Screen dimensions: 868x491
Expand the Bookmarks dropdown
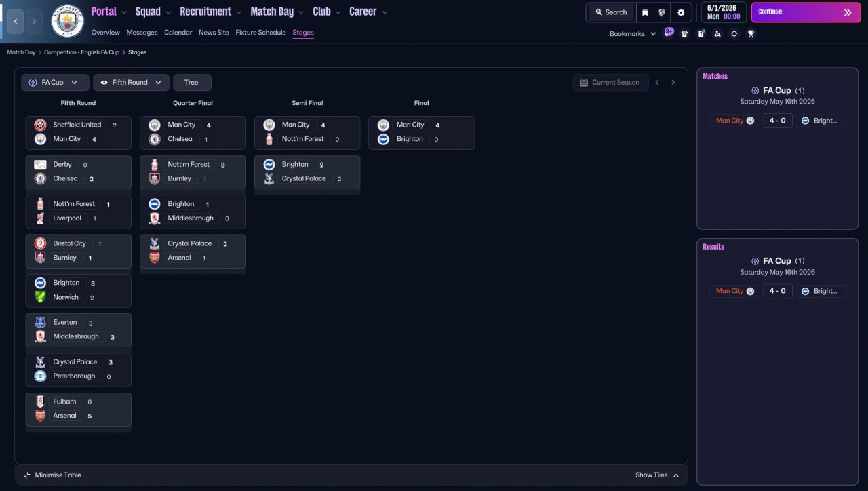point(633,33)
